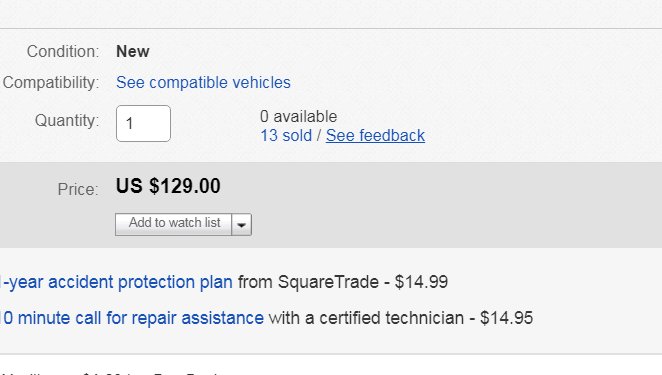Screen dimensions: 662x375
Task: Open the 13 sold link
Action: (286, 136)
